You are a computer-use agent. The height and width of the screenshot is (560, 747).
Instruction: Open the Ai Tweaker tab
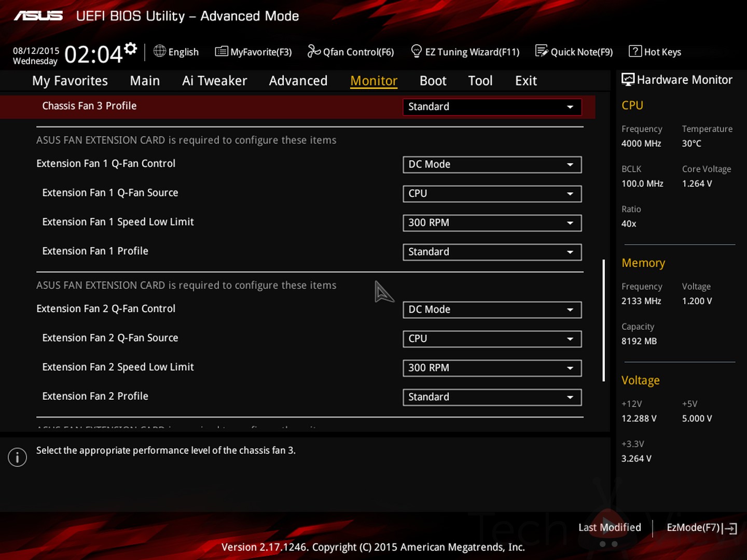(214, 81)
